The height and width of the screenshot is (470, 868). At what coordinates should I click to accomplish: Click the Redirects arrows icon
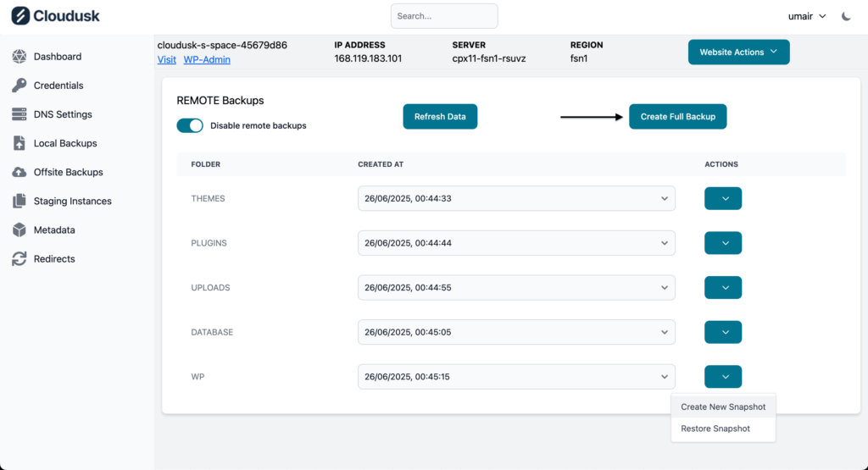click(x=19, y=259)
